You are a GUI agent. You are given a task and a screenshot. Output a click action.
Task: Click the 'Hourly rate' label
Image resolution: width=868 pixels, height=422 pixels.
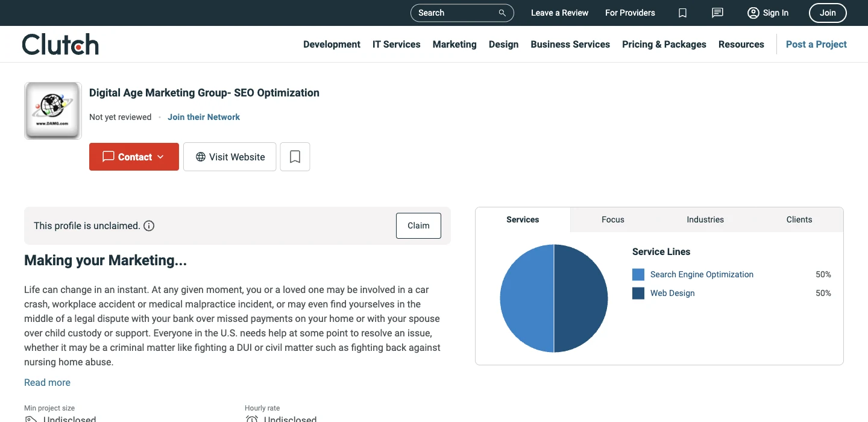[x=262, y=408]
